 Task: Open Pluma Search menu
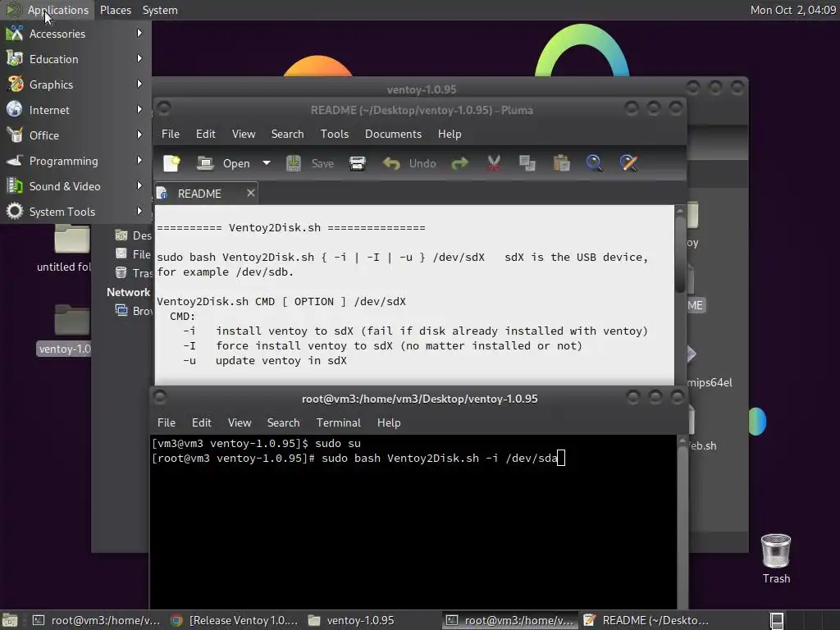[x=287, y=134]
